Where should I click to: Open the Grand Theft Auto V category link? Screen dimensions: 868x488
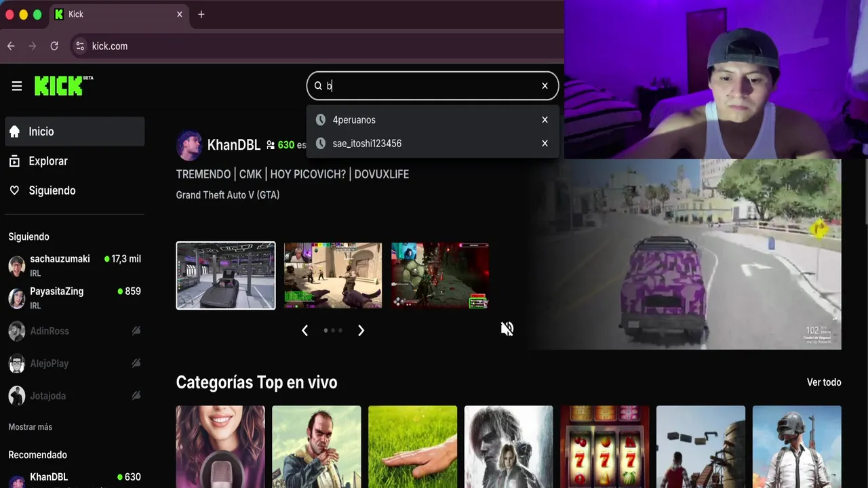coord(228,195)
